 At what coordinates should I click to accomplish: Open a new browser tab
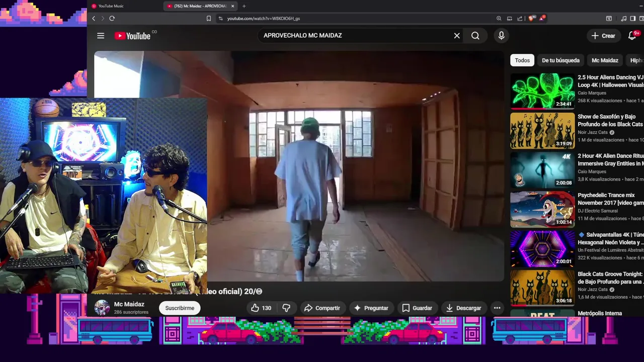click(x=244, y=6)
